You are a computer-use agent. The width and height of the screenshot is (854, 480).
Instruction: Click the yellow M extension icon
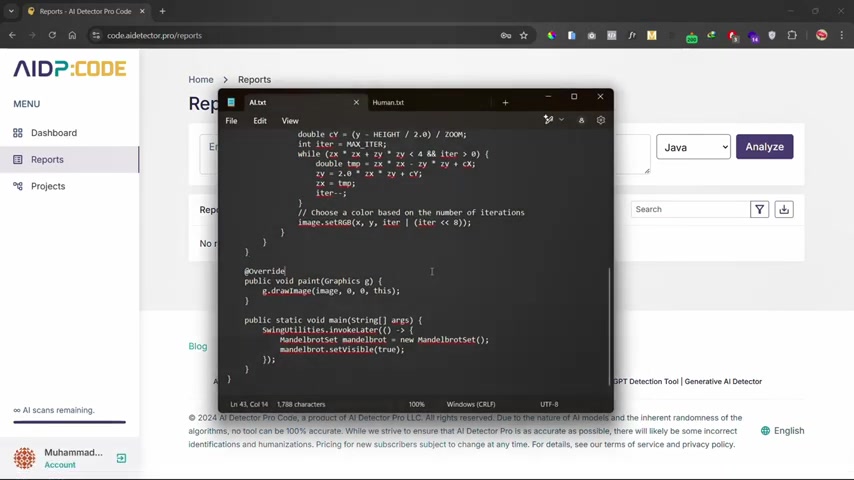tap(651, 35)
